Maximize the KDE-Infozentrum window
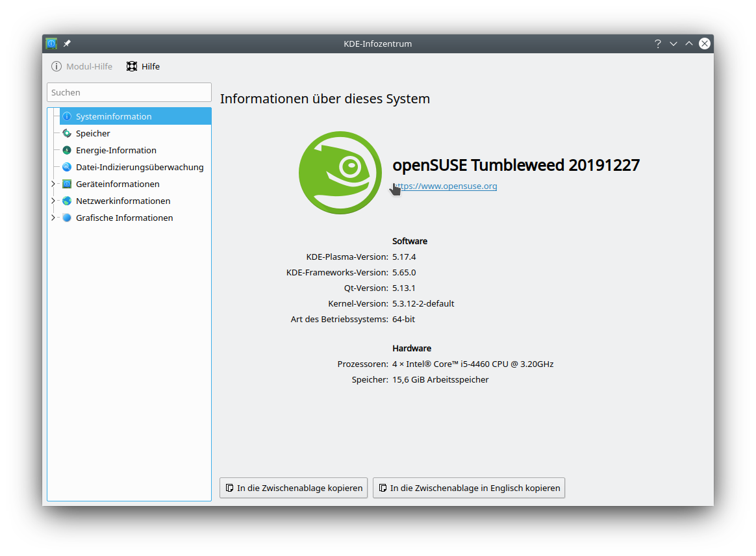 click(x=689, y=44)
